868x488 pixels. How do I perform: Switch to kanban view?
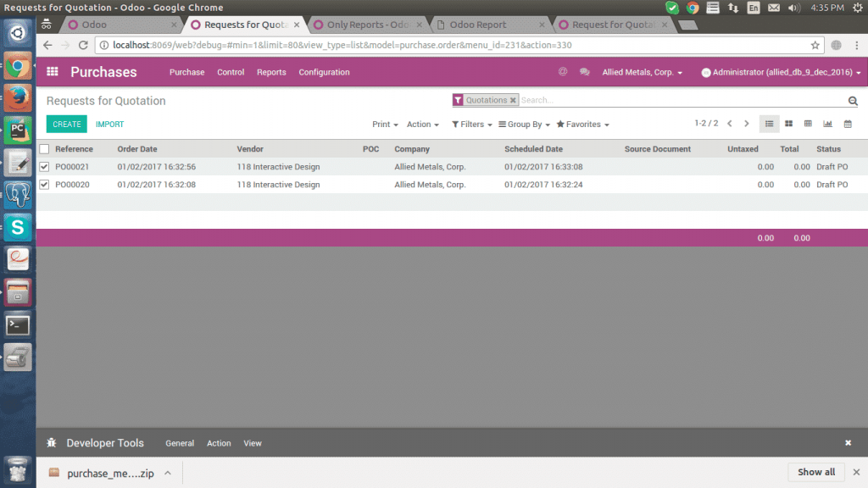pos(788,124)
